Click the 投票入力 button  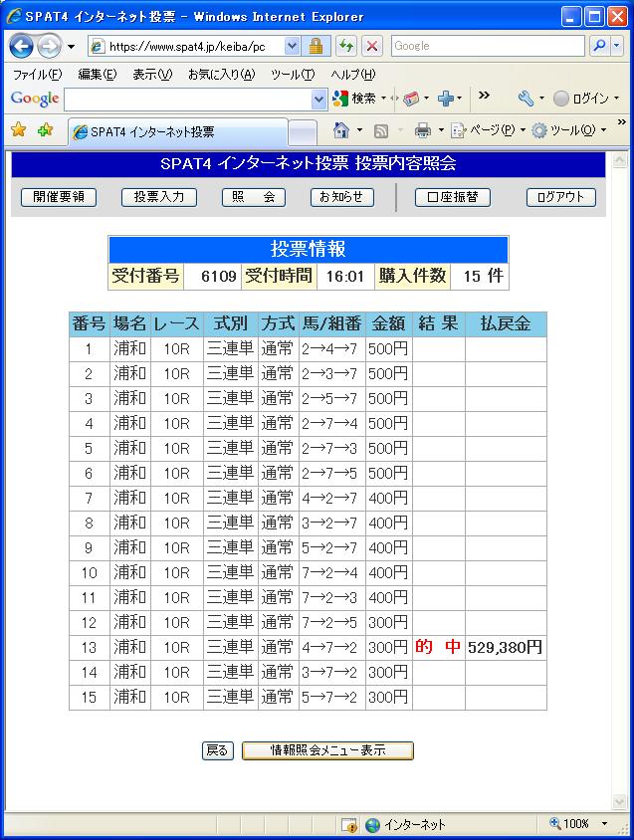pyautogui.click(x=159, y=197)
